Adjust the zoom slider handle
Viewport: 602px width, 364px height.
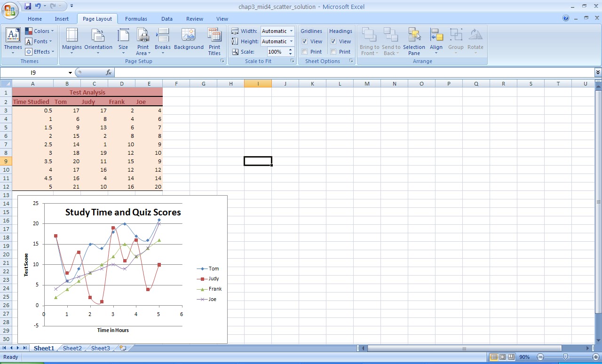565,357
